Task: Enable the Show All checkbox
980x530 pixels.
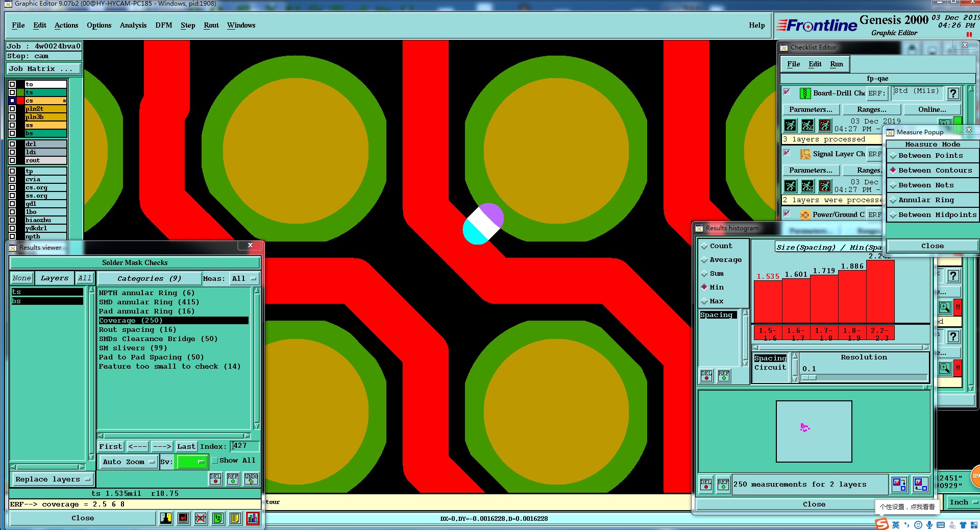Action: click(215, 461)
